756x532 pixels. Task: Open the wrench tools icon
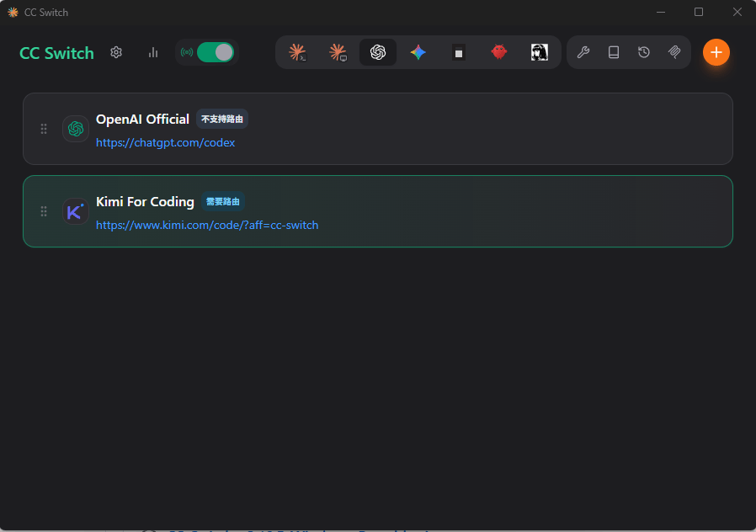583,52
